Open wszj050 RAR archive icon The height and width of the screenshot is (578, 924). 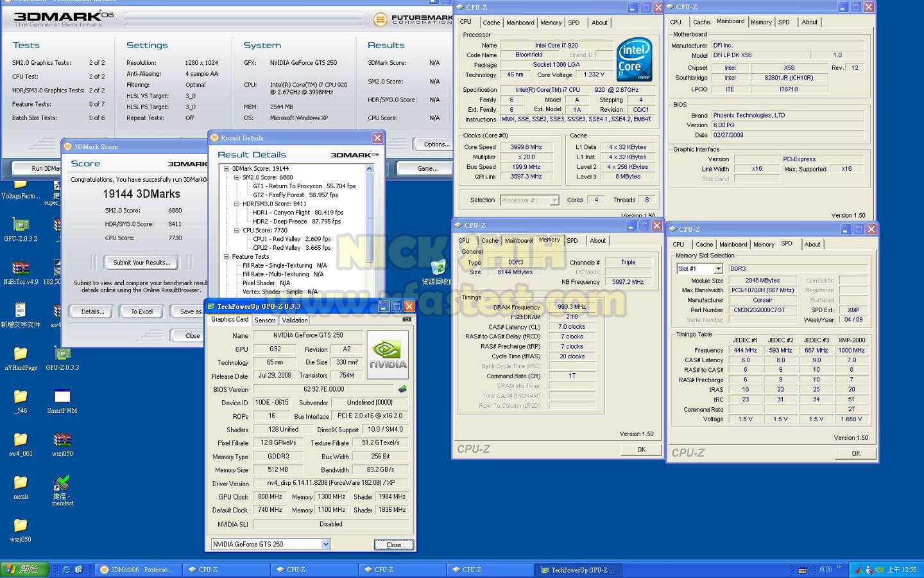62,440
